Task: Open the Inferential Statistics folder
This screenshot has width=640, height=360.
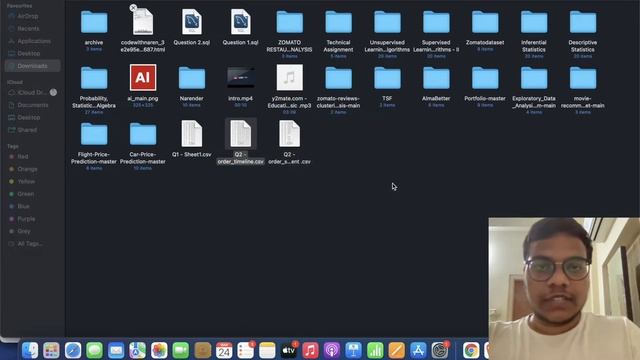Action: pos(534,22)
